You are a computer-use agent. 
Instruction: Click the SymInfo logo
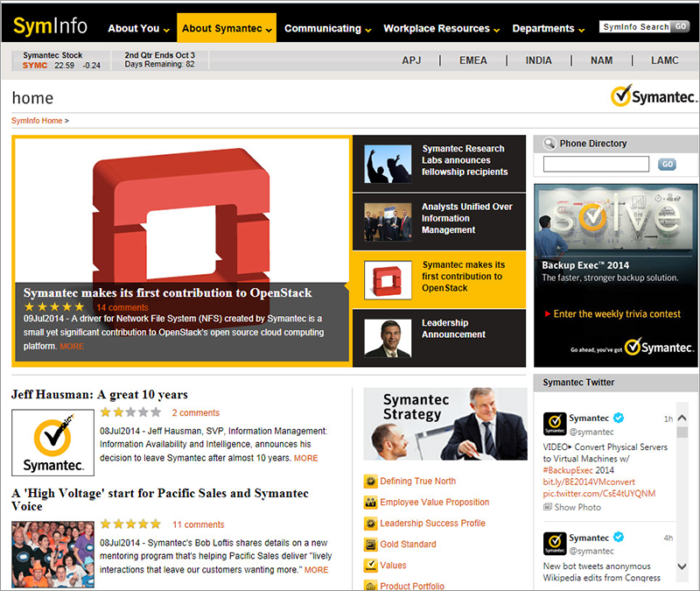50,26
